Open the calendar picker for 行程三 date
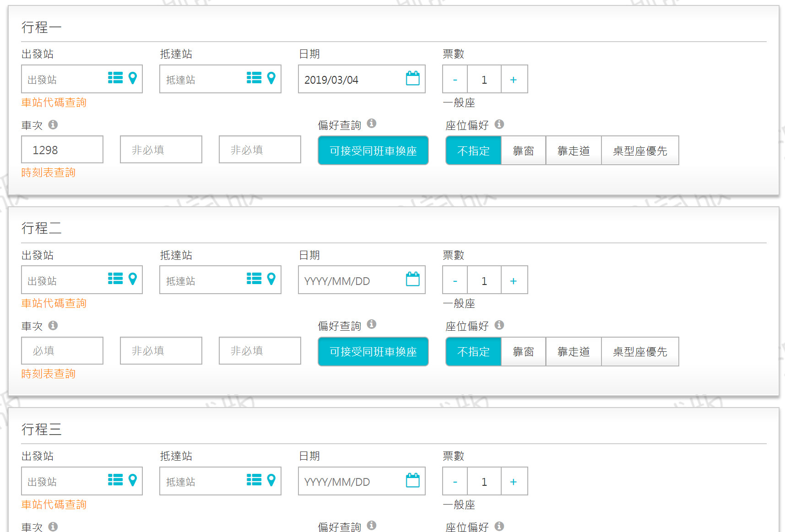The height and width of the screenshot is (532, 785). click(x=413, y=480)
